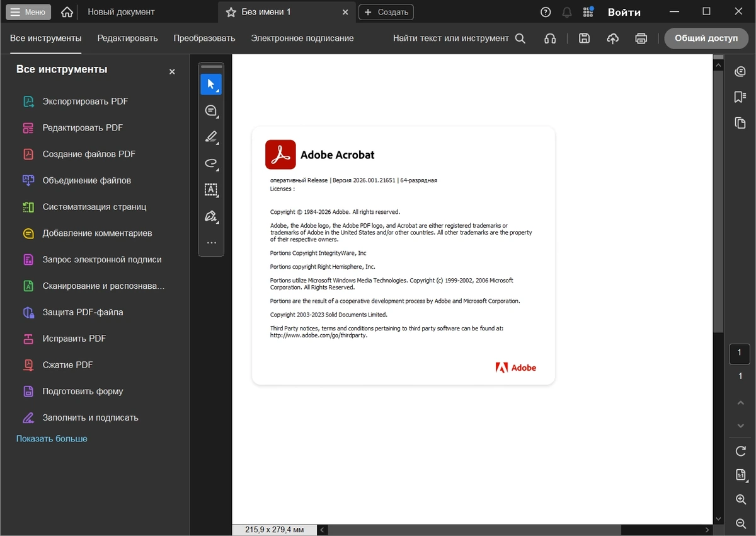Open the headphones read-aloud icon
The height and width of the screenshot is (536, 756).
[550, 38]
